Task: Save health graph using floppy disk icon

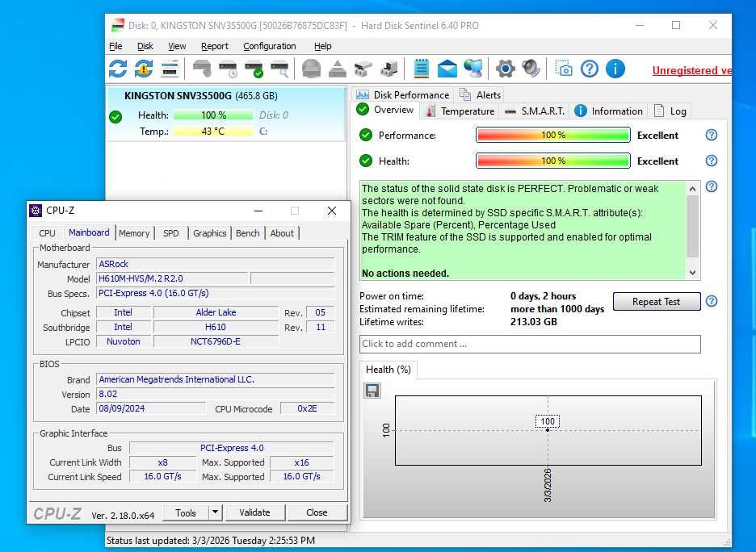Action: click(372, 391)
